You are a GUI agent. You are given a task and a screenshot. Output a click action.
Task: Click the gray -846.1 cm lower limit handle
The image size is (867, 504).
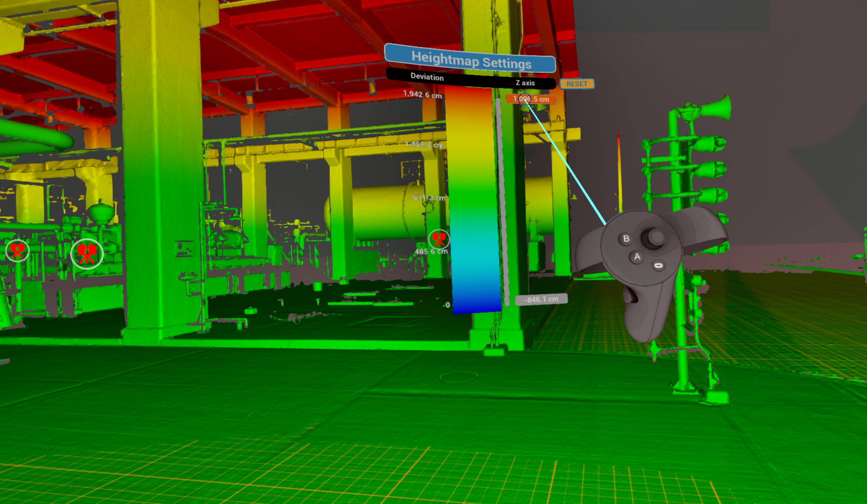coord(541,299)
